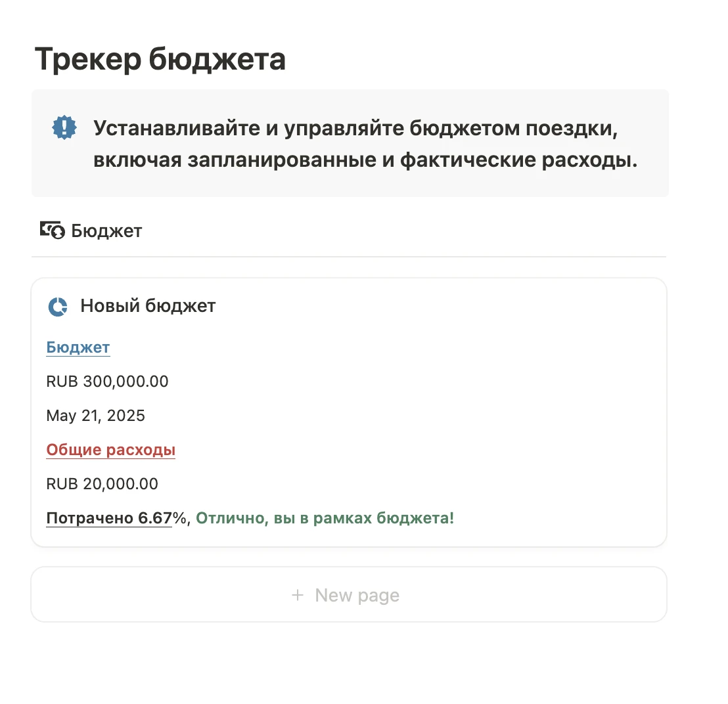The height and width of the screenshot is (704, 728).
Task: Open the Новый бюджет card title
Action: click(148, 306)
